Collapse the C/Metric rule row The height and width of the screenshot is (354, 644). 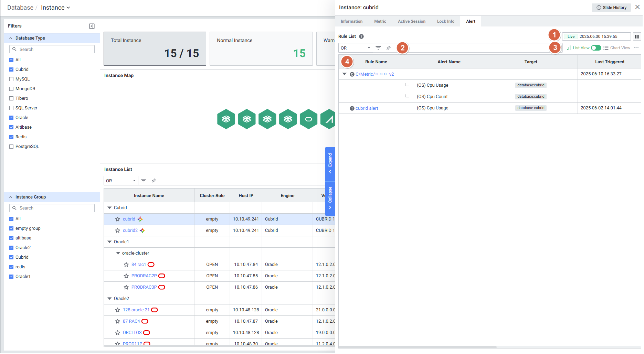344,74
